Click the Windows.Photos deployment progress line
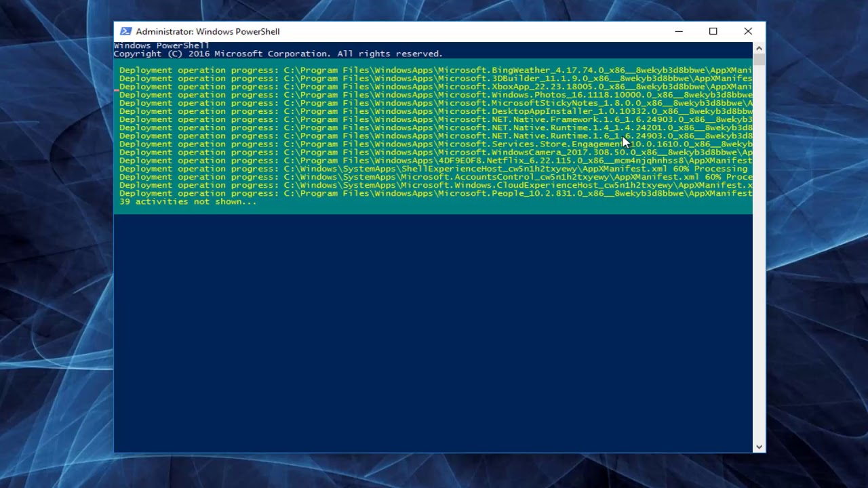The image size is (868, 488). tap(435, 95)
